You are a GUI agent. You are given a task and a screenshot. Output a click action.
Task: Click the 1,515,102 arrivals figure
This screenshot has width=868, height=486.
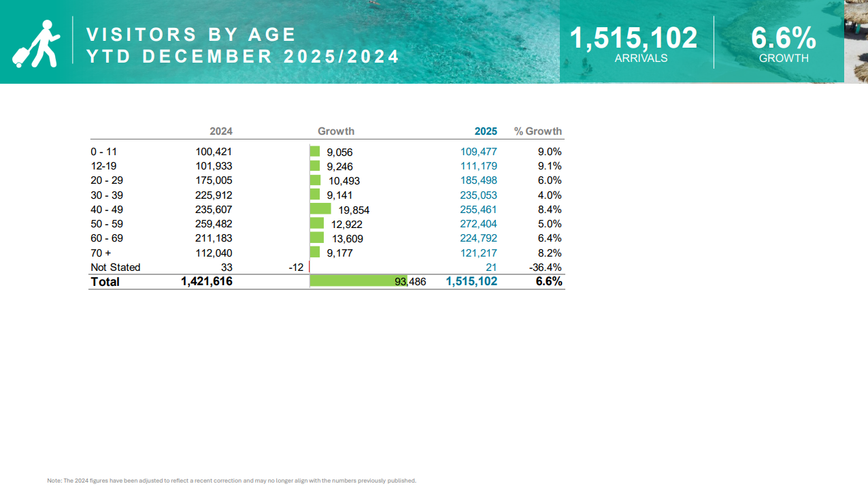[x=633, y=38]
